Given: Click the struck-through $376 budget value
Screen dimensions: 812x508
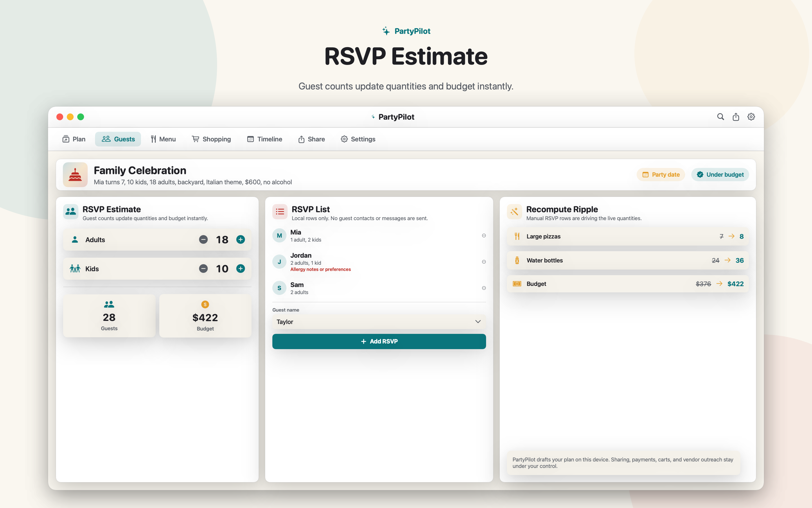Looking at the screenshot, I should pyautogui.click(x=703, y=284).
